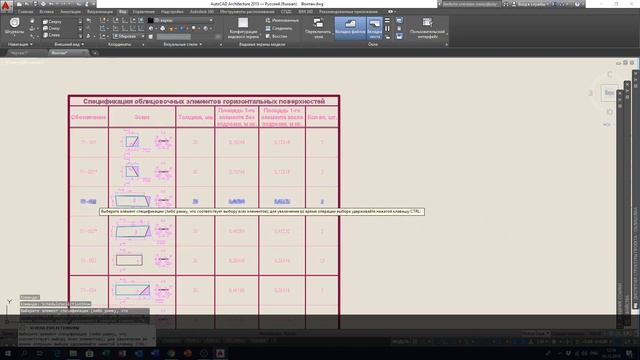640x360 pixels.
Task: Click the Обозначение table header
Action: pos(89,117)
